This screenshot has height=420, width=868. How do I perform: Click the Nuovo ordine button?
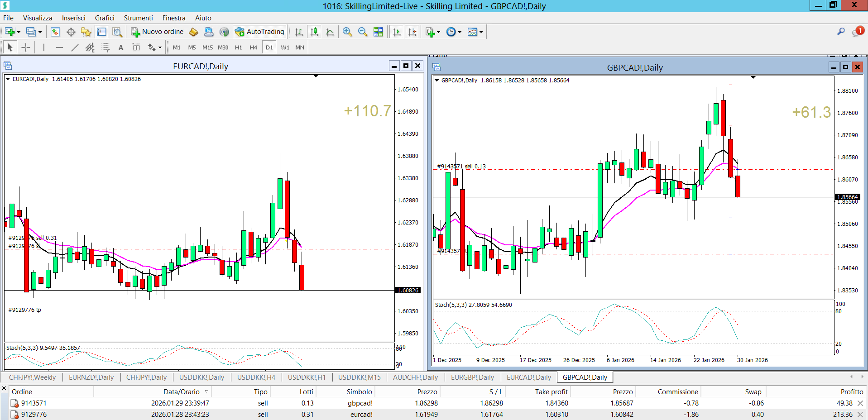pos(158,32)
